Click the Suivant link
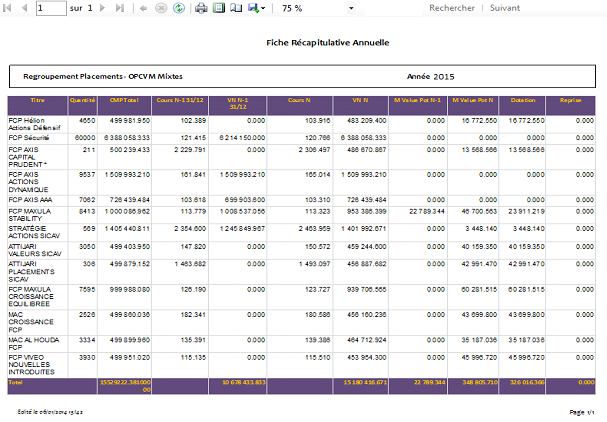Image resolution: width=607 pixels, height=422 pixels. pyautogui.click(x=505, y=8)
